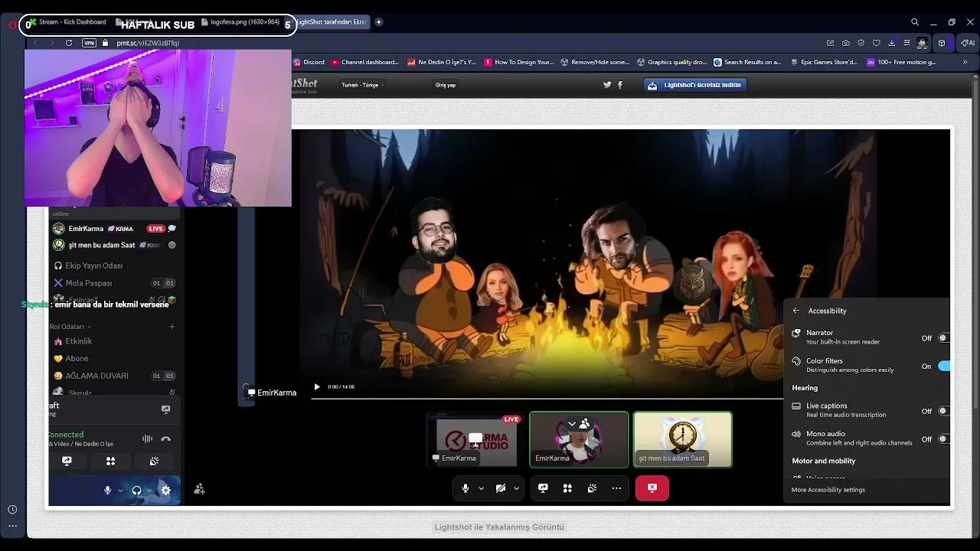Open soundboard from voice panel
980x551 pixels.
pyautogui.click(x=154, y=461)
